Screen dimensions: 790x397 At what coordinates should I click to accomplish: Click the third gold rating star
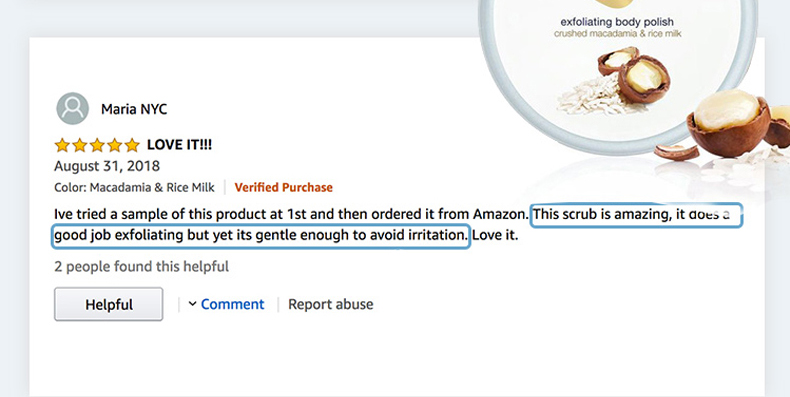pyautogui.click(x=97, y=145)
